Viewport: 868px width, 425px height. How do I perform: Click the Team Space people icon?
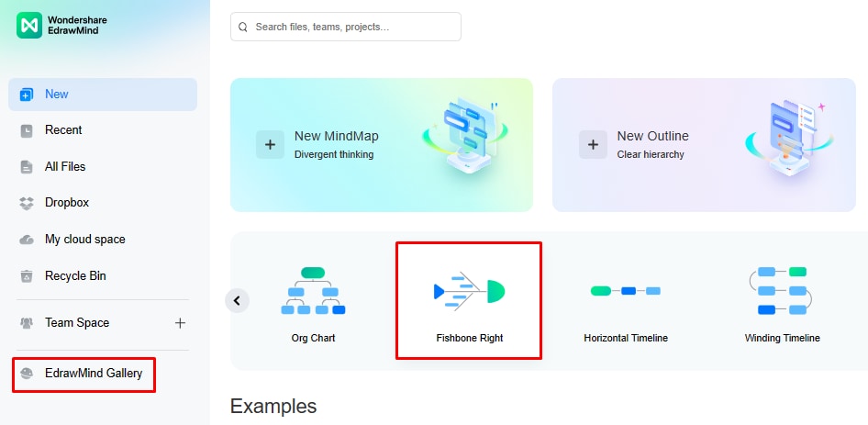[27, 323]
